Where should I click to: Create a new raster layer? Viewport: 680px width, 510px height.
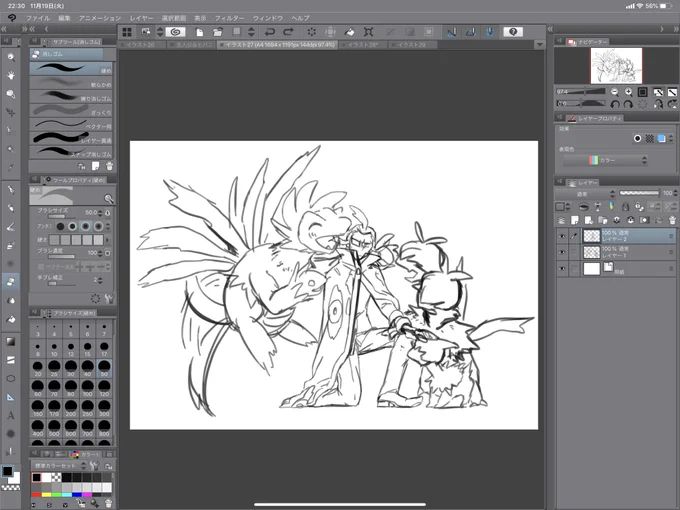coord(575,220)
